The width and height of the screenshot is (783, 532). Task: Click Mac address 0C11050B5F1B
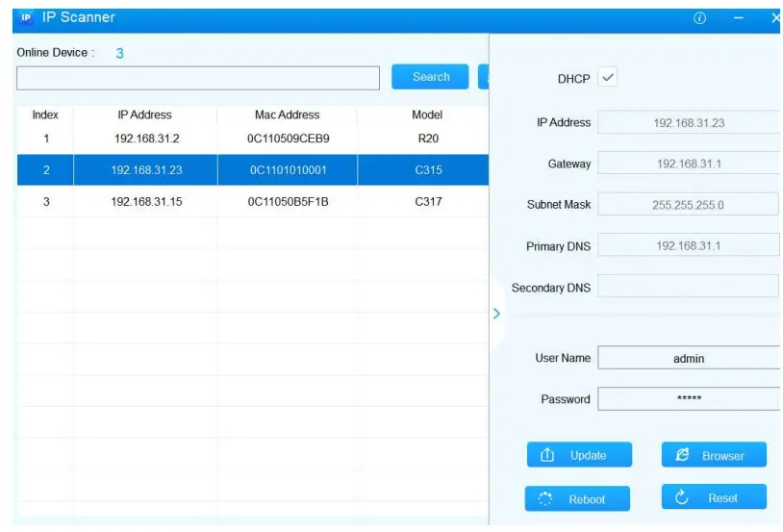point(289,201)
